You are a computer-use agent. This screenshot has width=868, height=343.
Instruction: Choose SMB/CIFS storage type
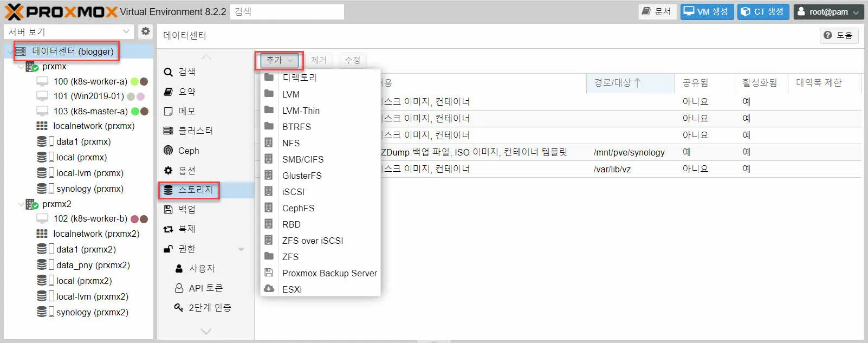320,159
